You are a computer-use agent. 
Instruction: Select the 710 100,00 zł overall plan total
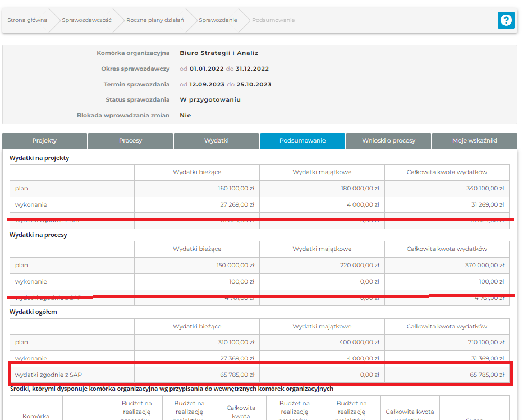point(485,343)
